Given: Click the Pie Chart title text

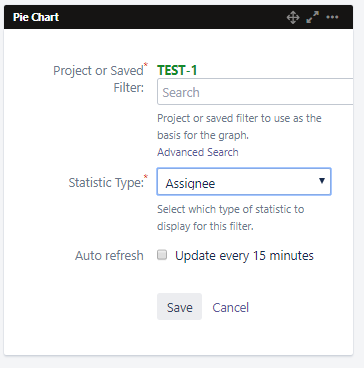Looking at the screenshot, I should (x=36, y=17).
